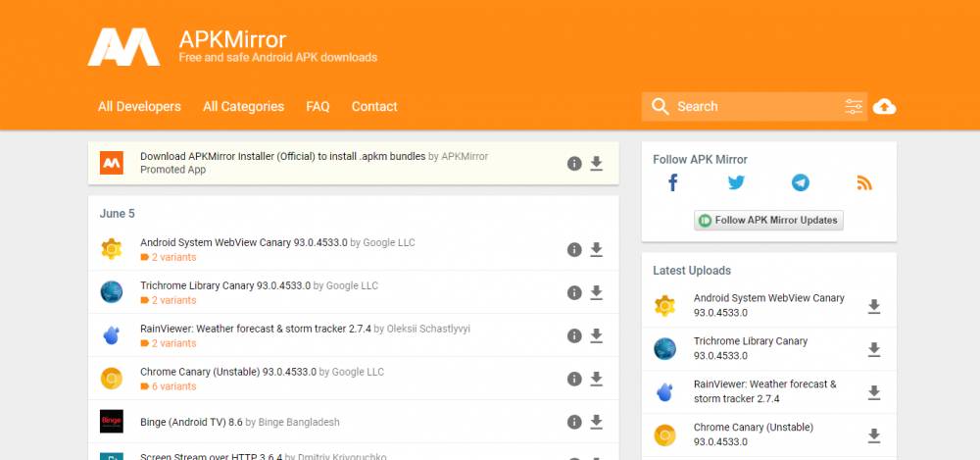Show info for Android System WebView Canary
Viewport: 980px width, 460px height.
click(574, 250)
